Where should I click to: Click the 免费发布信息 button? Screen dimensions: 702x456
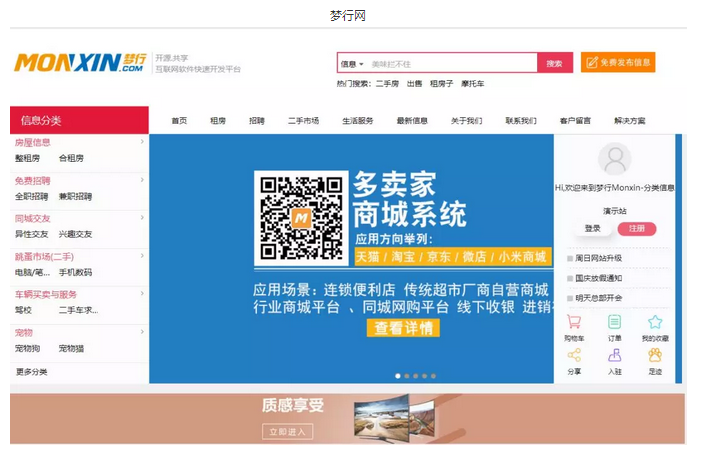[618, 62]
